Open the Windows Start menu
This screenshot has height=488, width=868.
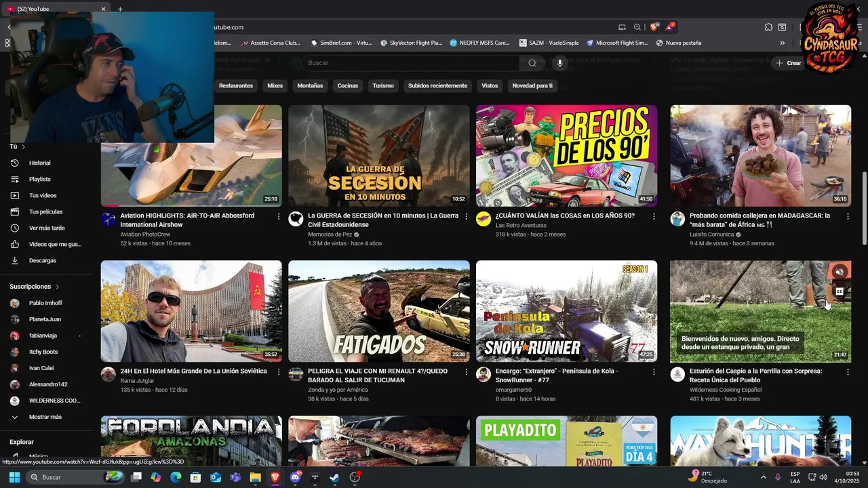[14, 477]
